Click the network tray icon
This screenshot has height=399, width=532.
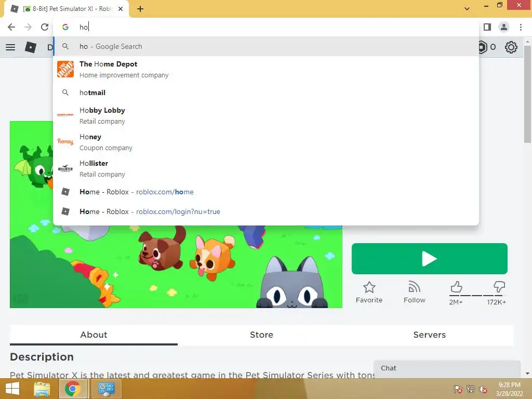point(471,389)
